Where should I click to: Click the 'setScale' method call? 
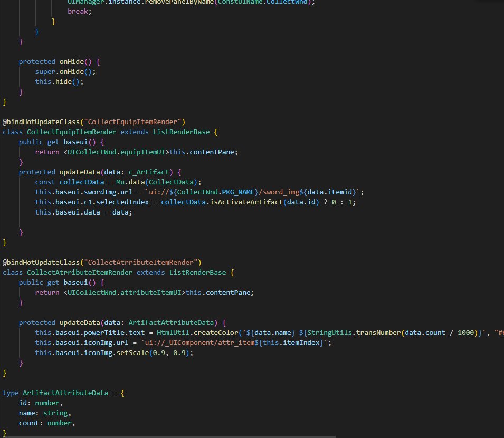click(x=132, y=352)
